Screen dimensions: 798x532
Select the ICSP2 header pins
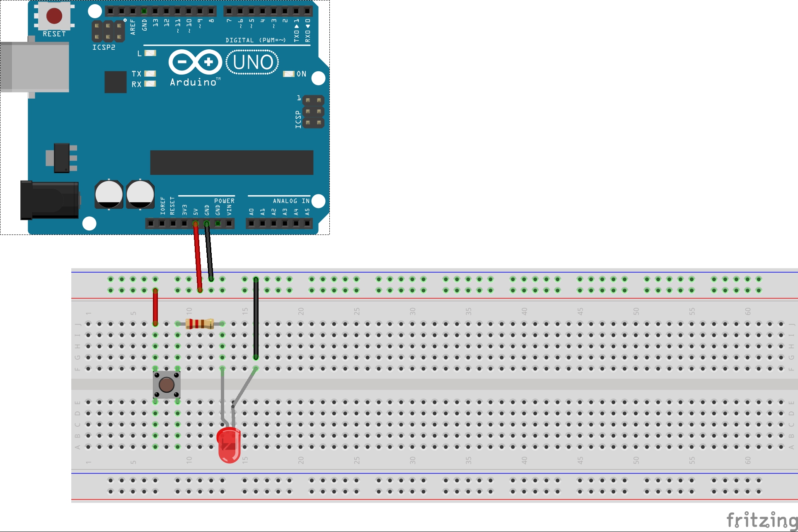point(108,31)
